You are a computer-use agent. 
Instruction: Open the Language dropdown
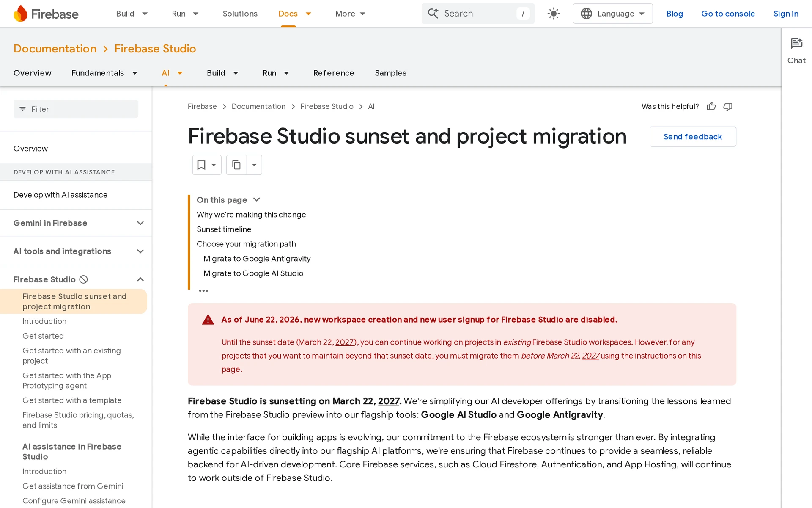[x=612, y=14]
